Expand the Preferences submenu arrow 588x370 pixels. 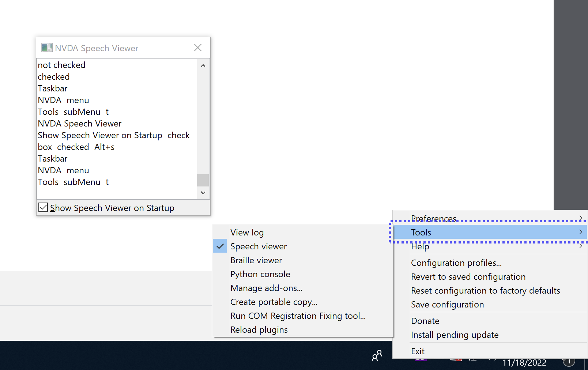point(581,218)
